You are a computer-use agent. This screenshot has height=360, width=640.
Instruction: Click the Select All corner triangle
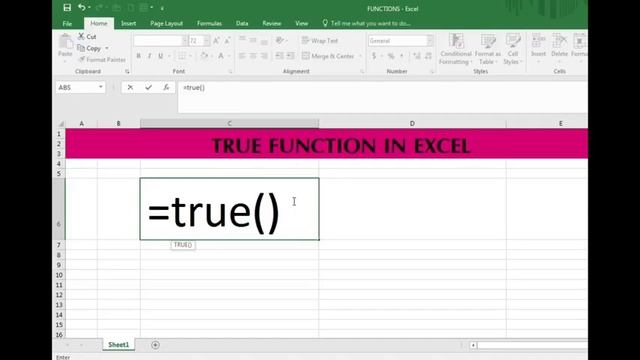click(x=61, y=124)
